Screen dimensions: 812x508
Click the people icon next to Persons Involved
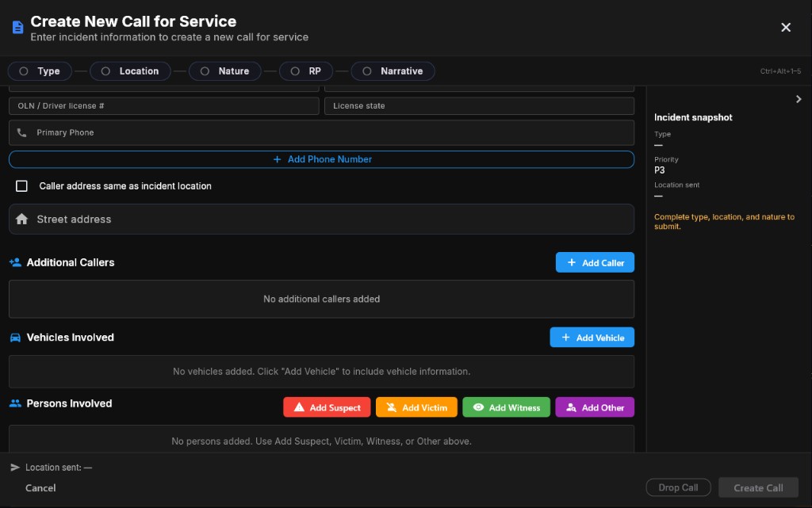[16, 403]
